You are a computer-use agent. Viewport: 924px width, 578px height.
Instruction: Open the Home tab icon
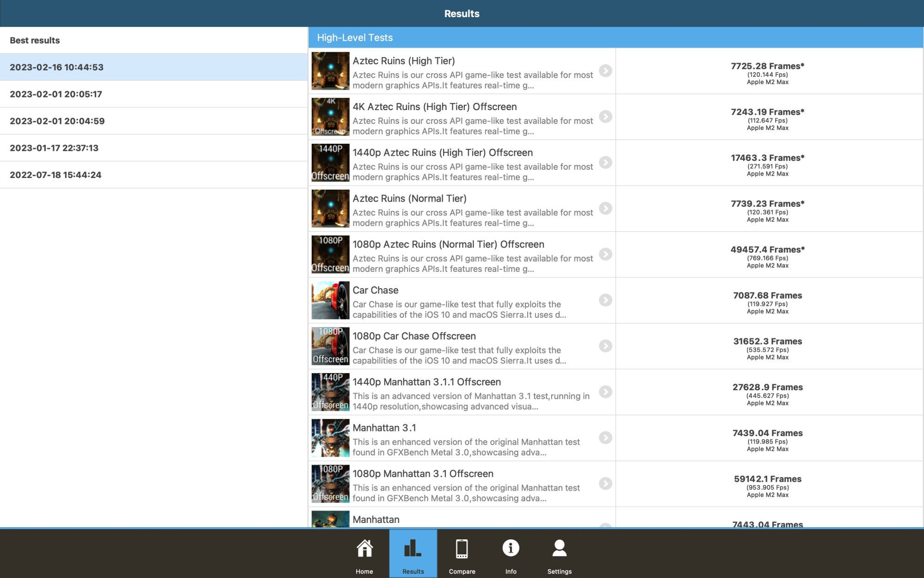coord(364,549)
